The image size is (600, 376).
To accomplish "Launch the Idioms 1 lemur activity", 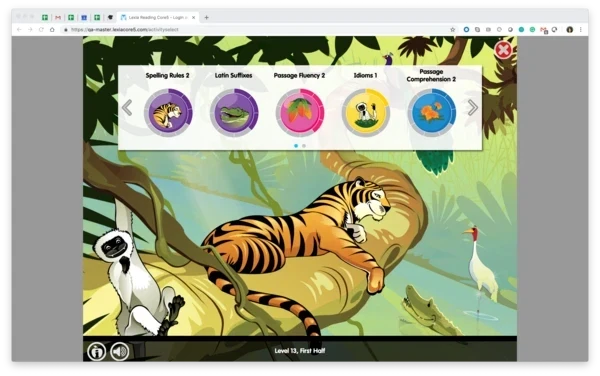I will click(x=366, y=113).
